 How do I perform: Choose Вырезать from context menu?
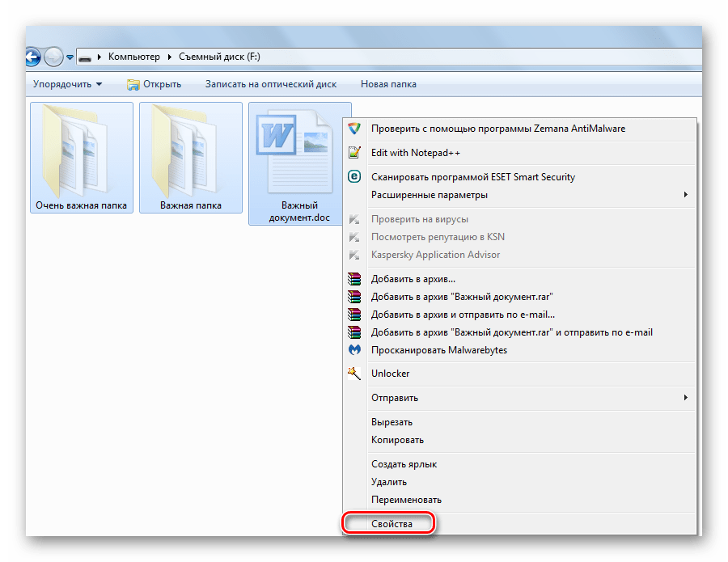point(519,422)
